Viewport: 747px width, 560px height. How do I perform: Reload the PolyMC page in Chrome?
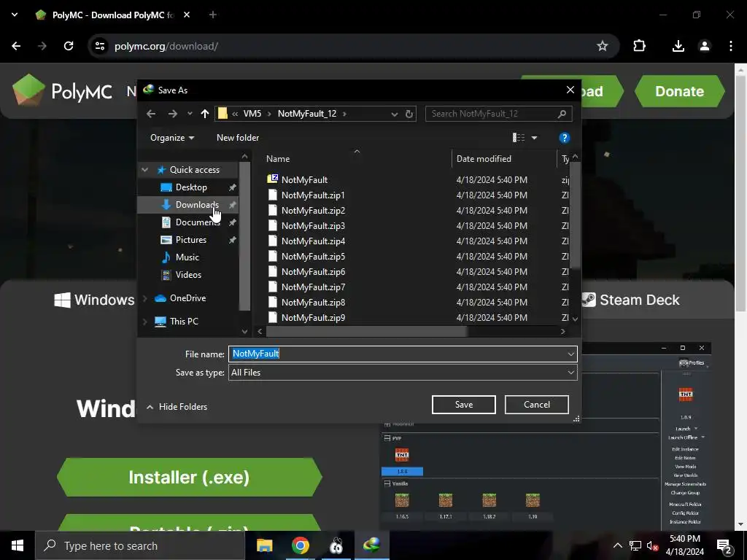pyautogui.click(x=69, y=46)
